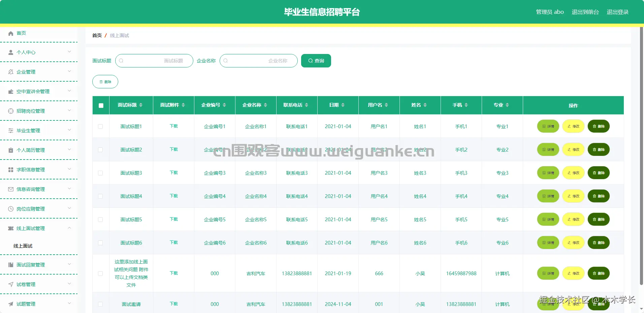644x313 pixels.
Task: Click the outlined 删除 button above the table
Action: point(105,82)
